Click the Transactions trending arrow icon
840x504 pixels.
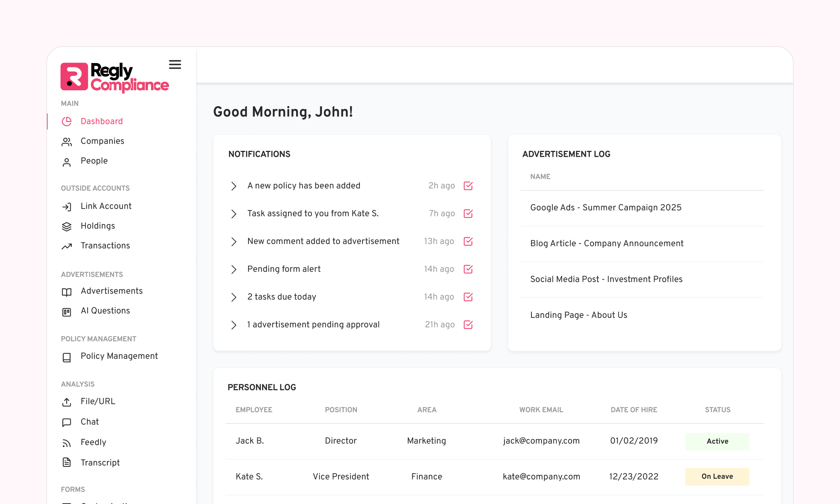click(66, 246)
